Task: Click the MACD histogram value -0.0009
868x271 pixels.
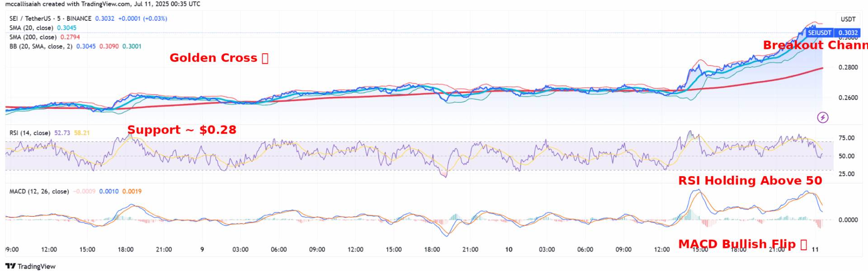Action: tap(84, 192)
